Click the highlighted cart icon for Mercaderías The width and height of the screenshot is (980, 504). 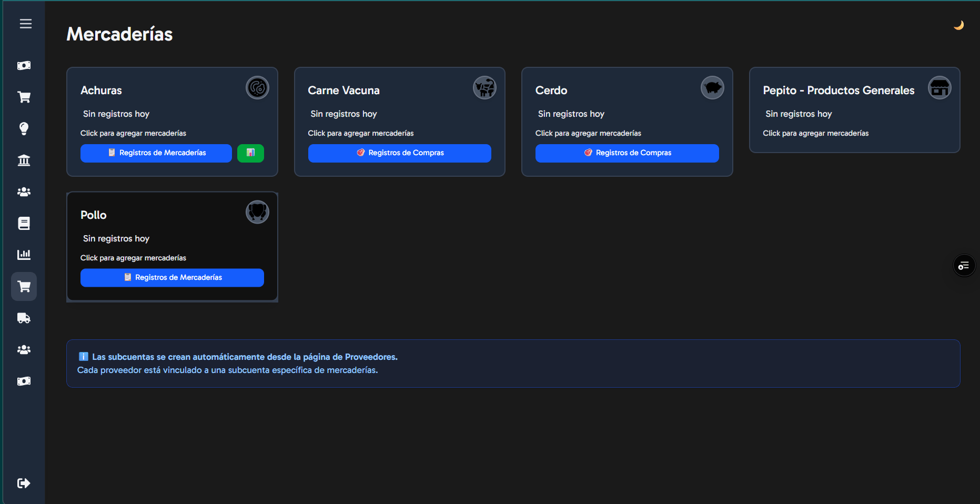click(24, 287)
